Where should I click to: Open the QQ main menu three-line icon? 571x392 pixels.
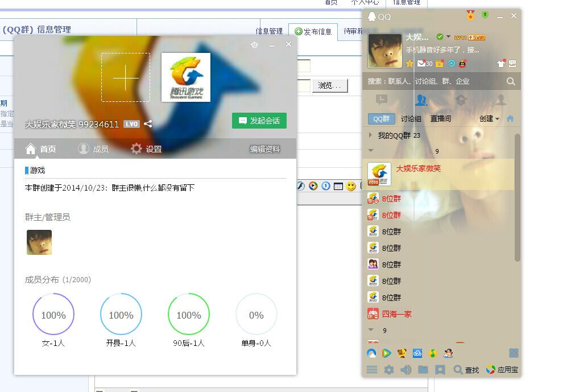(372, 370)
